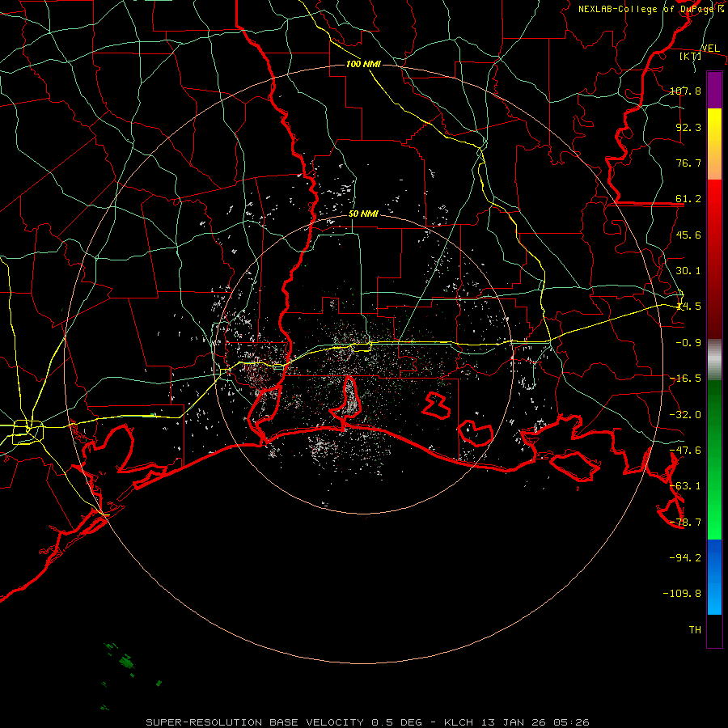The width and height of the screenshot is (728, 728).
Task: Select the 30.1 legend value
Action: click(688, 271)
